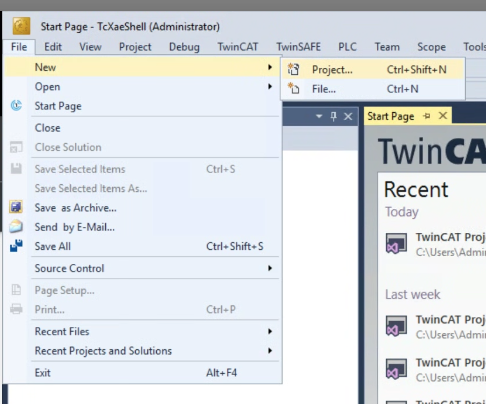486x404 pixels.
Task: Open the Team menu
Action: point(387,47)
